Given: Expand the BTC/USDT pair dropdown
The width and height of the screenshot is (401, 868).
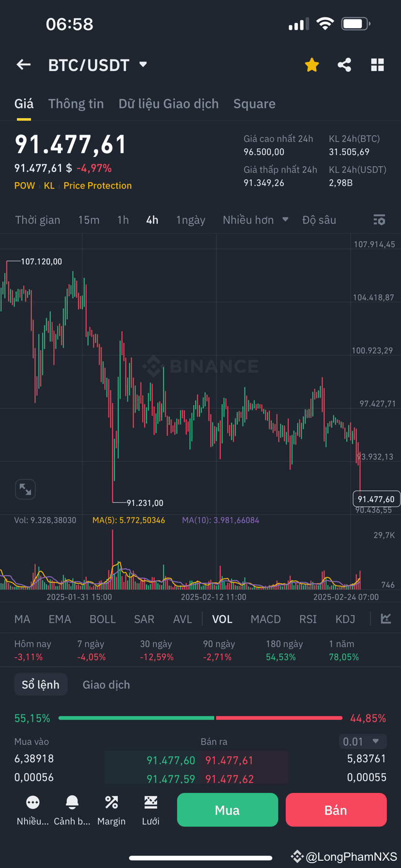Looking at the screenshot, I should click(x=143, y=64).
